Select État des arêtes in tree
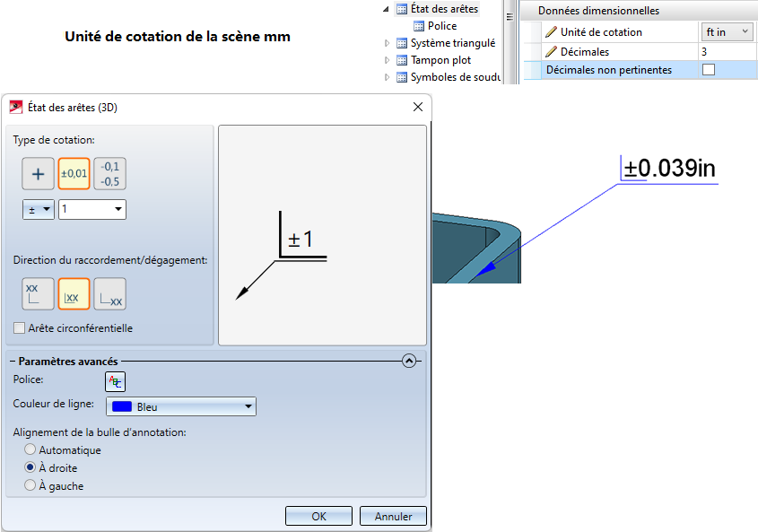The width and height of the screenshot is (758, 532). point(444,9)
